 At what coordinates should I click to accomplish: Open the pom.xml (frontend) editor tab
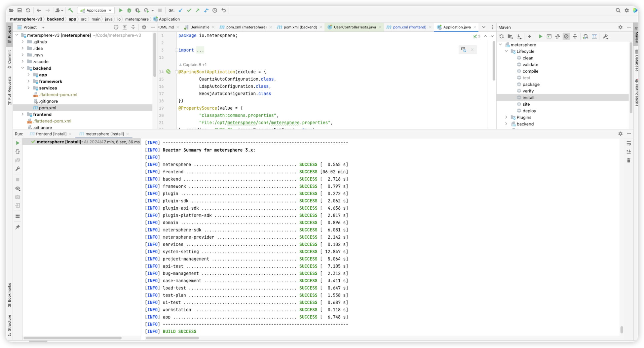pyautogui.click(x=409, y=27)
